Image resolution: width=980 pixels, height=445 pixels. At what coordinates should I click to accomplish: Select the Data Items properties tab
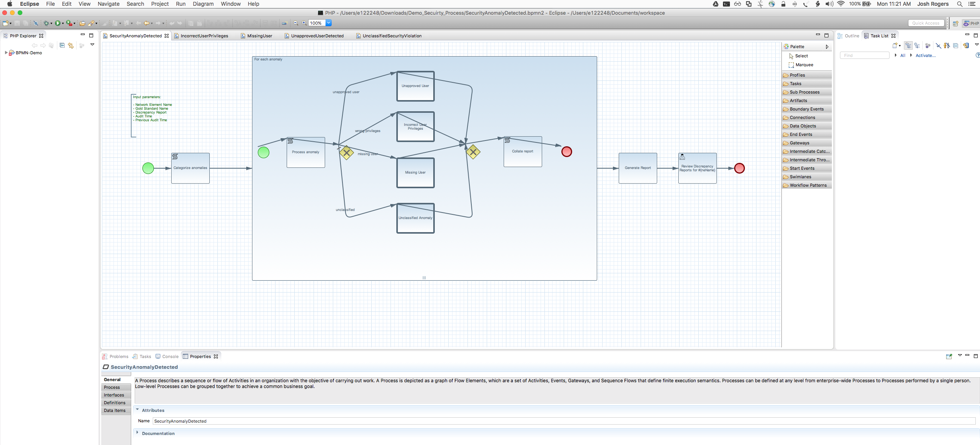116,410
